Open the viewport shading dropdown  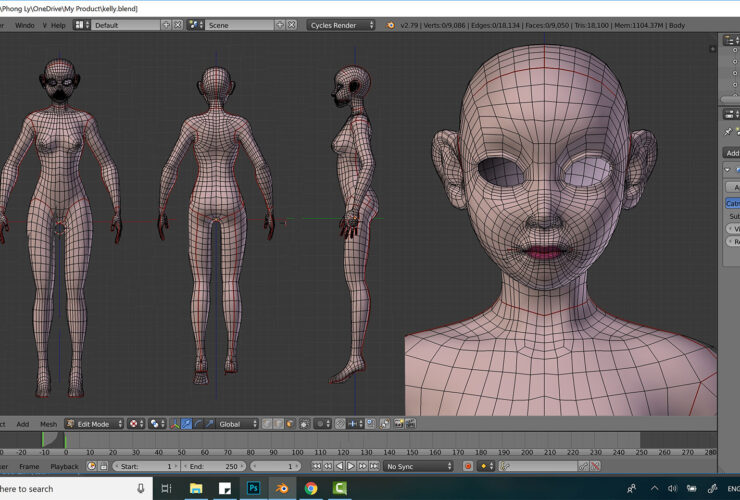pos(136,424)
